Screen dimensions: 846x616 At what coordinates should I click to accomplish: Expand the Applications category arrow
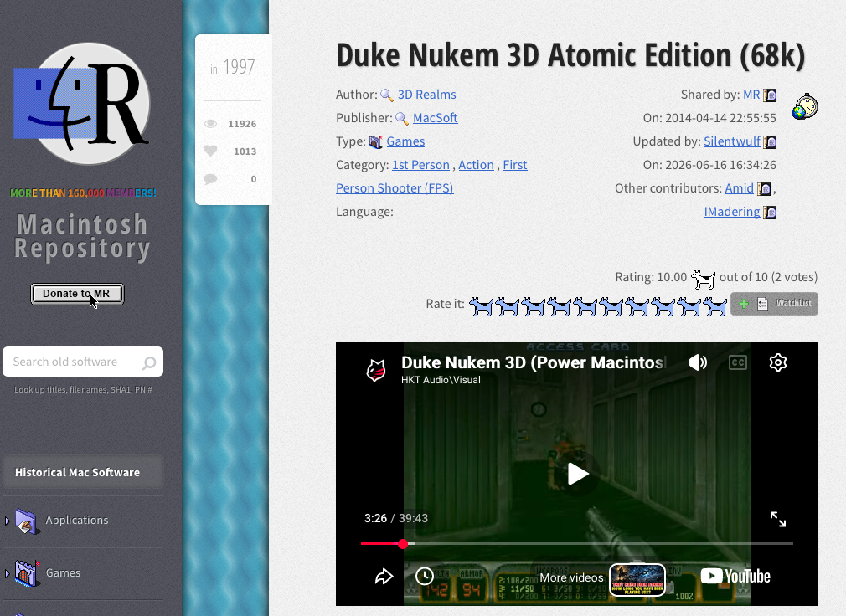[x=7, y=521]
